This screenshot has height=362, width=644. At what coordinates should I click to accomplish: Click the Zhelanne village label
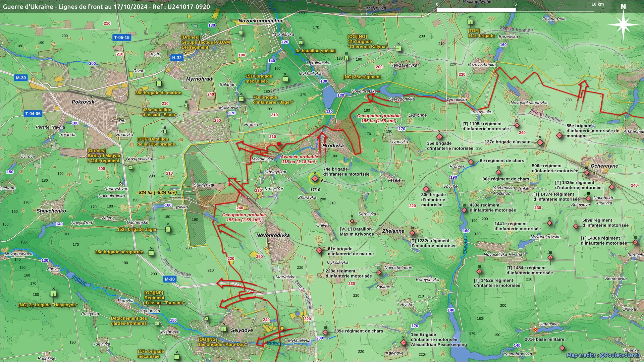click(393, 231)
